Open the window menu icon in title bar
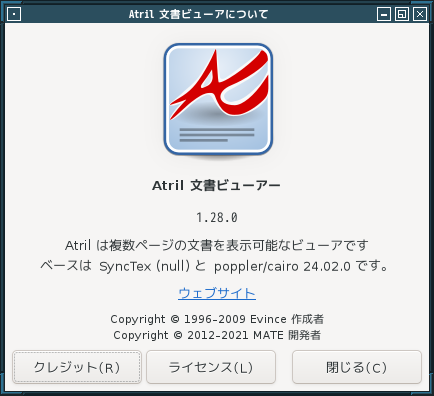Viewport: 434px width, 396px height. [x=14, y=14]
